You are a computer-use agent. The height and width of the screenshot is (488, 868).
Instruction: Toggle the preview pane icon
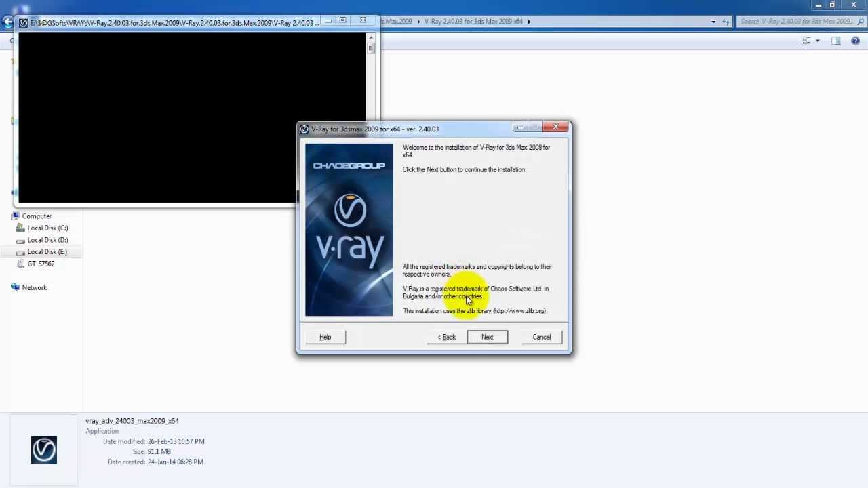pos(836,41)
